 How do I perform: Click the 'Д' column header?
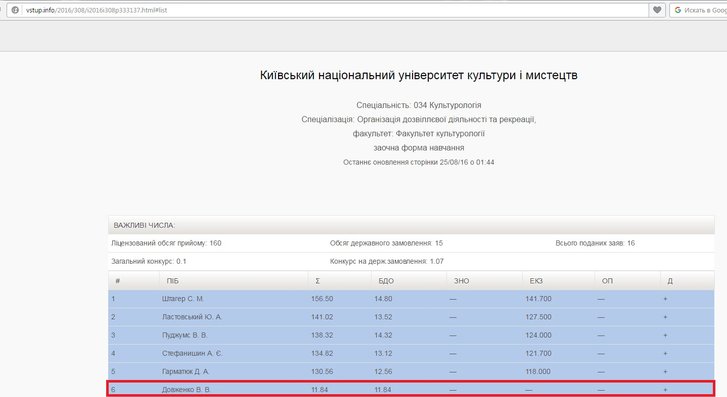670,281
